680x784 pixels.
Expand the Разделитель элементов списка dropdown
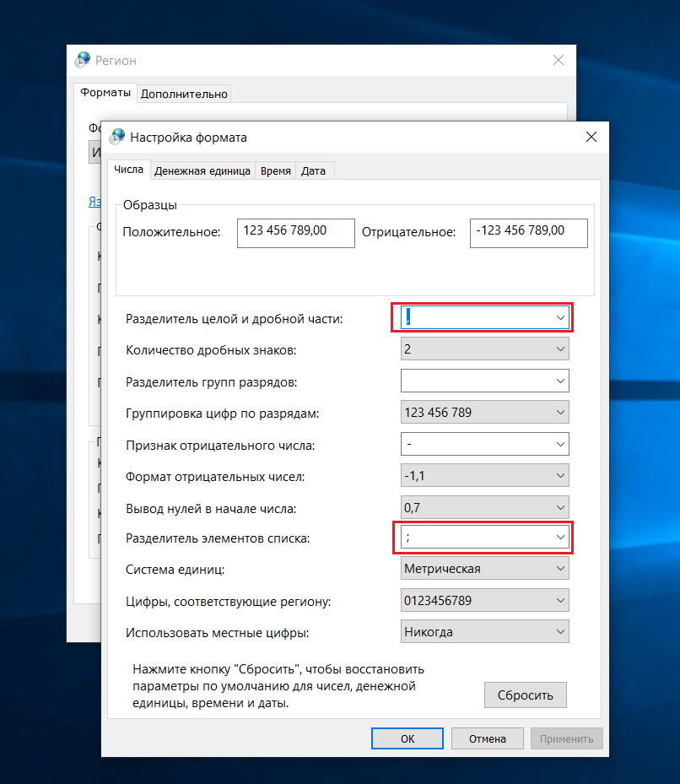(560, 537)
